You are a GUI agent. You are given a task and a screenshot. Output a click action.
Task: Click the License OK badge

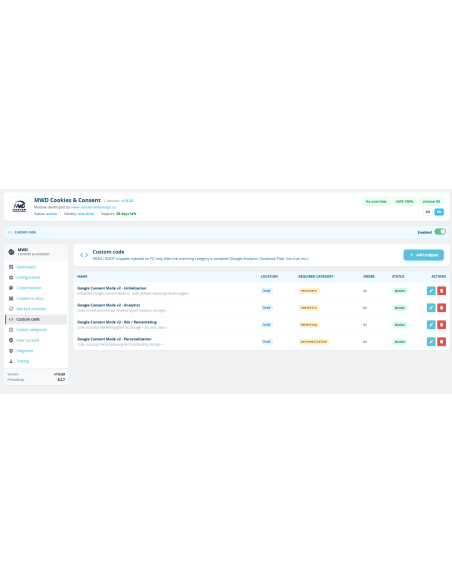pyautogui.click(x=431, y=201)
